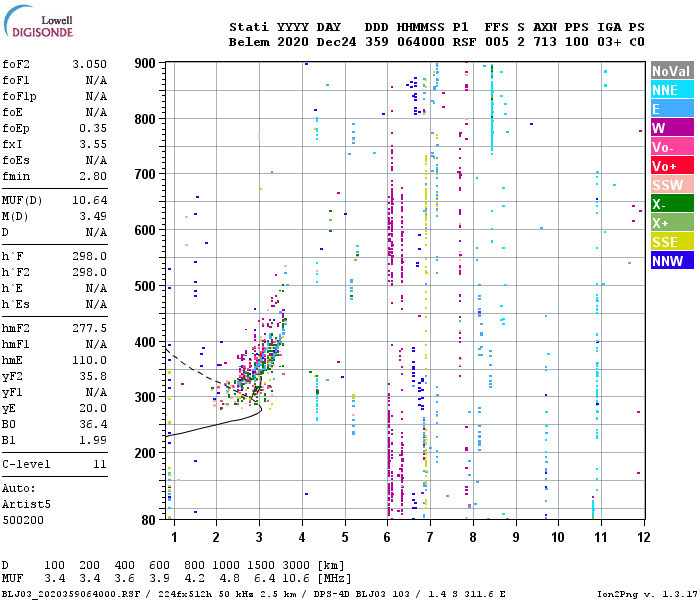The width and height of the screenshot is (700, 600).
Task: Click the Artist5 auto-scaling label
Action: click(26, 504)
